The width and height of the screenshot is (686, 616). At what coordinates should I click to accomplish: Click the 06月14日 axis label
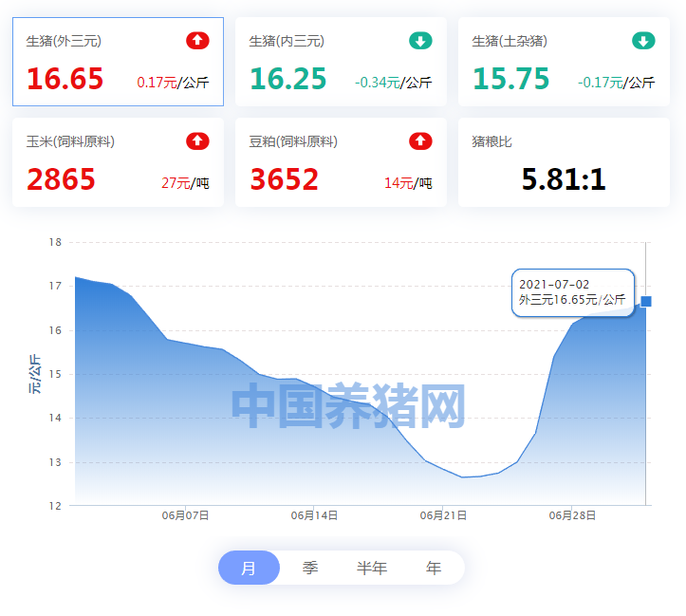[314, 515]
